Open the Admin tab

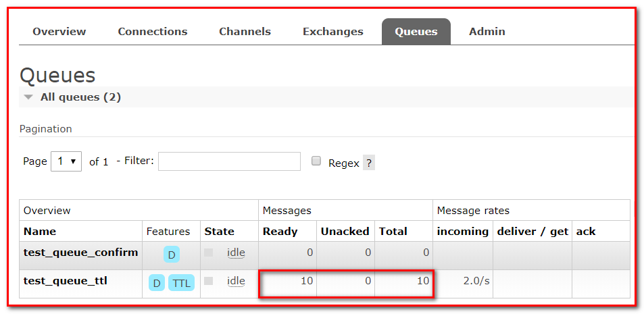(x=487, y=32)
